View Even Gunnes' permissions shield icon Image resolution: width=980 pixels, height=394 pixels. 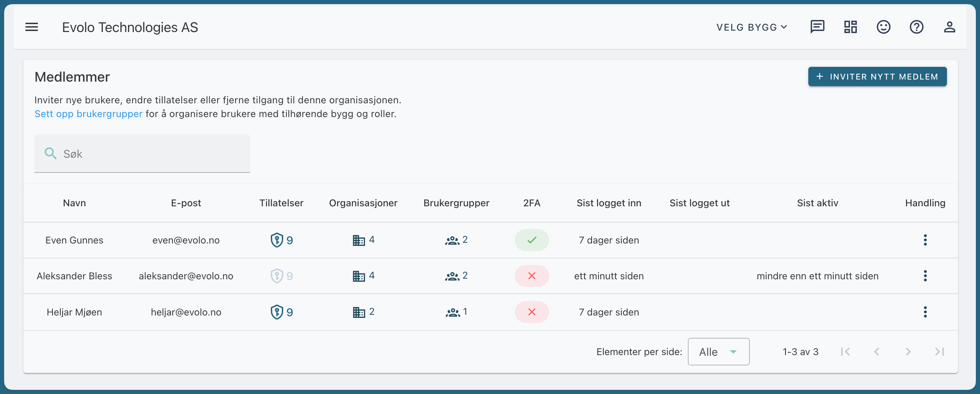click(x=277, y=240)
